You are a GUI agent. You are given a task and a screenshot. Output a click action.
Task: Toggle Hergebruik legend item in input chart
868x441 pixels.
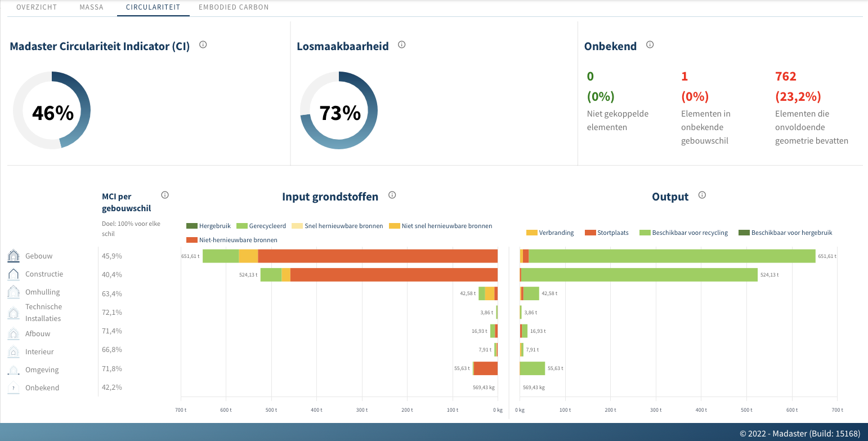tap(209, 226)
